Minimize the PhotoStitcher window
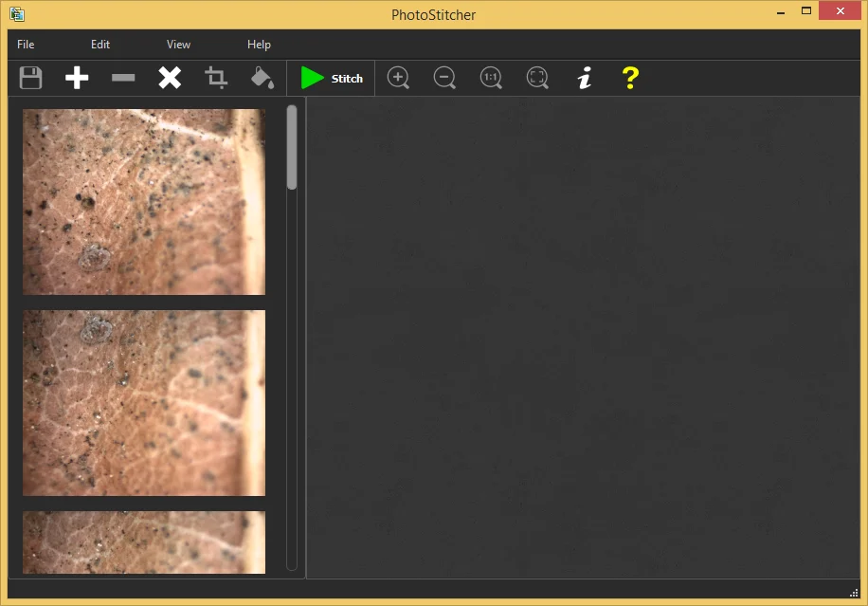 [781, 11]
